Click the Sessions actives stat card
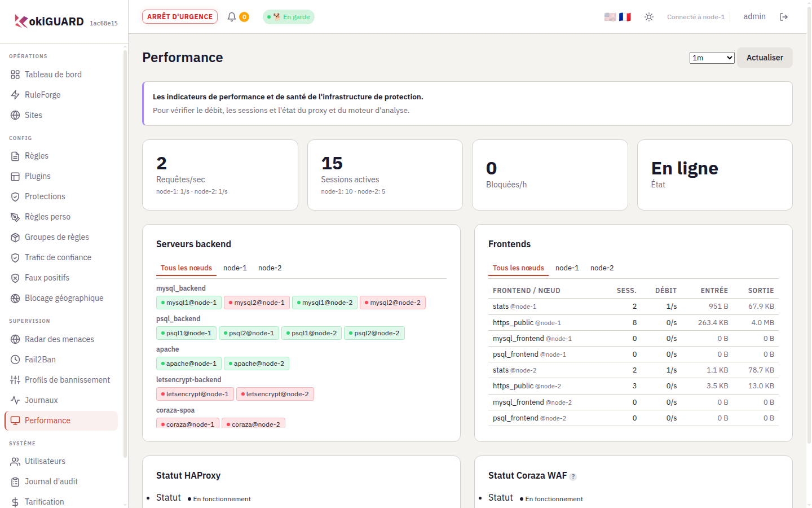The height and width of the screenshot is (508, 812). [385, 175]
